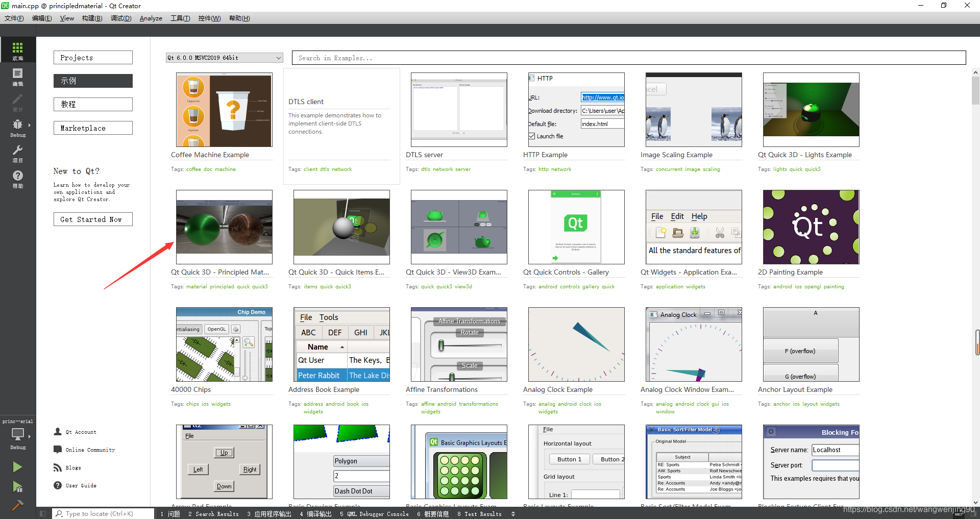Click the Qt Creator logo in the title bar
Image resolution: width=980 pixels, height=519 pixels.
tap(5, 6)
